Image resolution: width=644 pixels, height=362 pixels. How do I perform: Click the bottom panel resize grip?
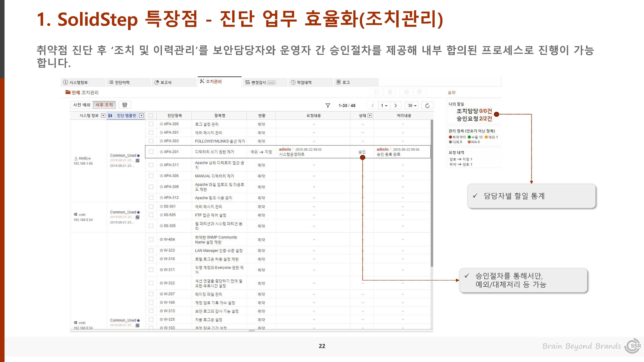click(252, 331)
